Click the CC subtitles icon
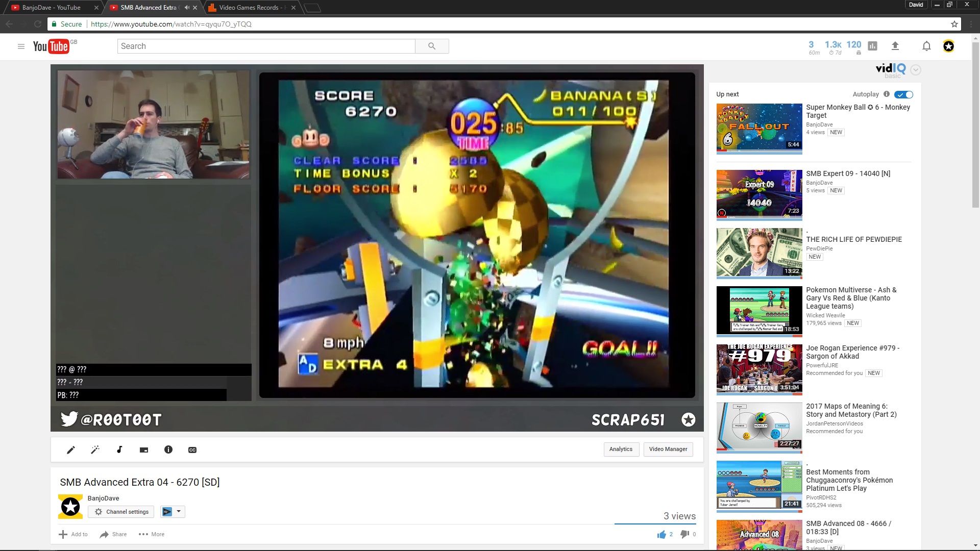This screenshot has width=980, height=551. (x=192, y=449)
